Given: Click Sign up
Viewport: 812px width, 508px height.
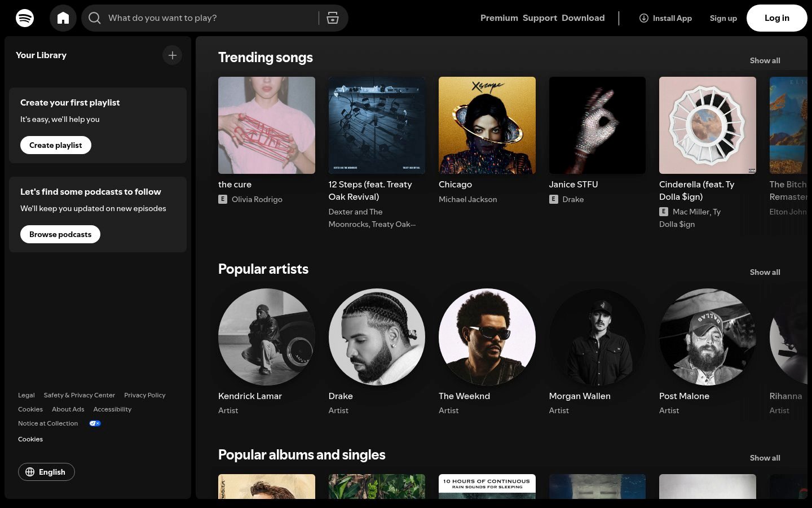Looking at the screenshot, I should pos(723,18).
